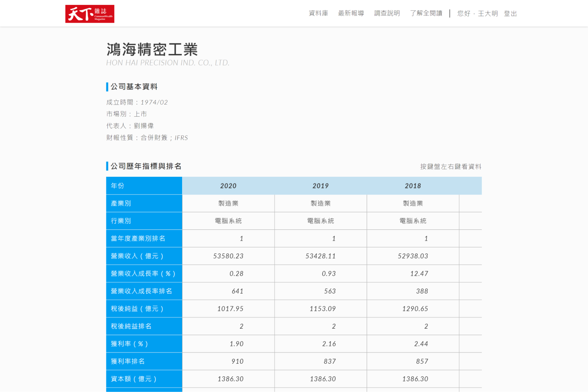Select the revenue value 52938.03

pyautogui.click(x=413, y=256)
